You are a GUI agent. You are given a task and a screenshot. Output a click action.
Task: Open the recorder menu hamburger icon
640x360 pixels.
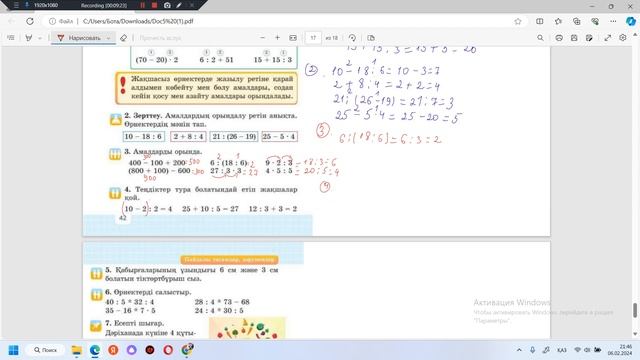tap(16, 5)
